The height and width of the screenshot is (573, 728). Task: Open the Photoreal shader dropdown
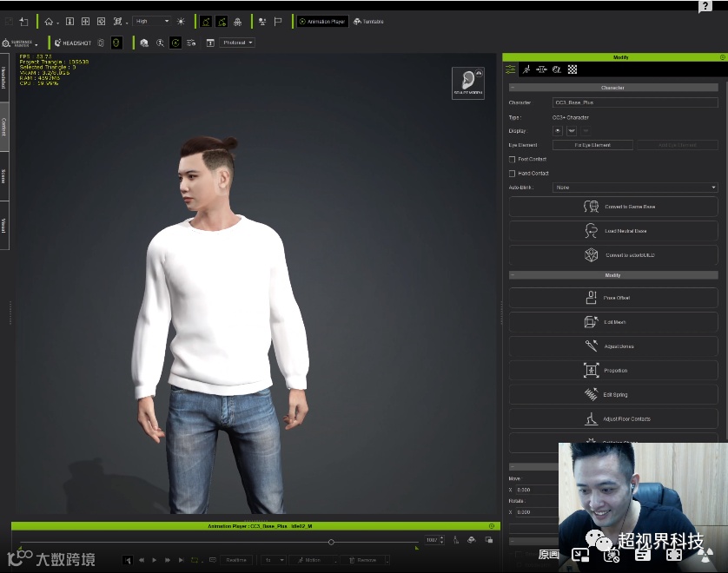tap(238, 43)
